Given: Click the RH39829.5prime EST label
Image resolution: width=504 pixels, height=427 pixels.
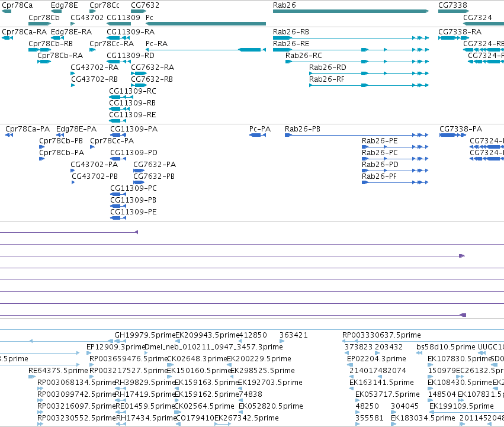Looking at the screenshot, I should click(x=145, y=383).
